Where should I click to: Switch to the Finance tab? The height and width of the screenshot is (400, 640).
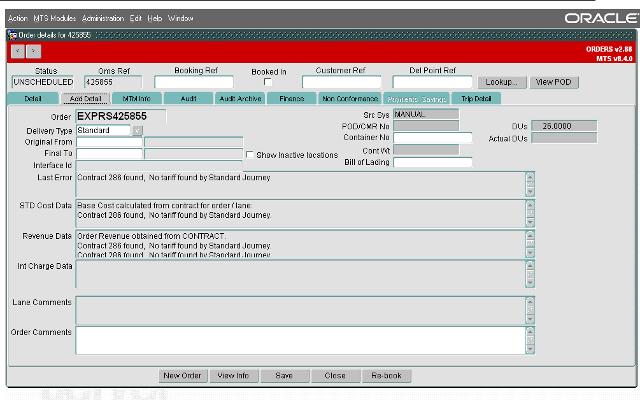[x=292, y=99]
